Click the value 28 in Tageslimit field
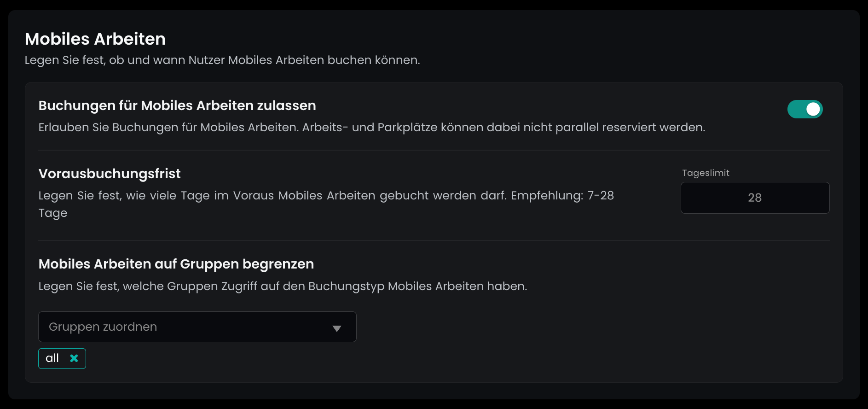 click(755, 198)
